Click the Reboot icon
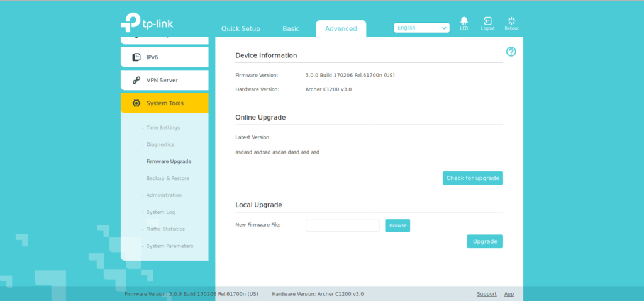The width and height of the screenshot is (644, 301). [511, 21]
